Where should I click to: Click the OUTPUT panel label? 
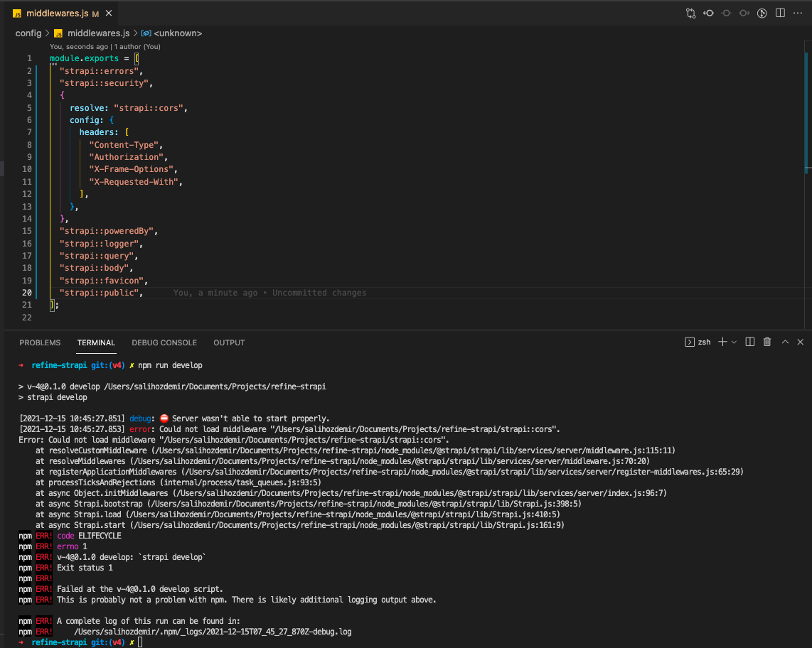pyautogui.click(x=229, y=342)
